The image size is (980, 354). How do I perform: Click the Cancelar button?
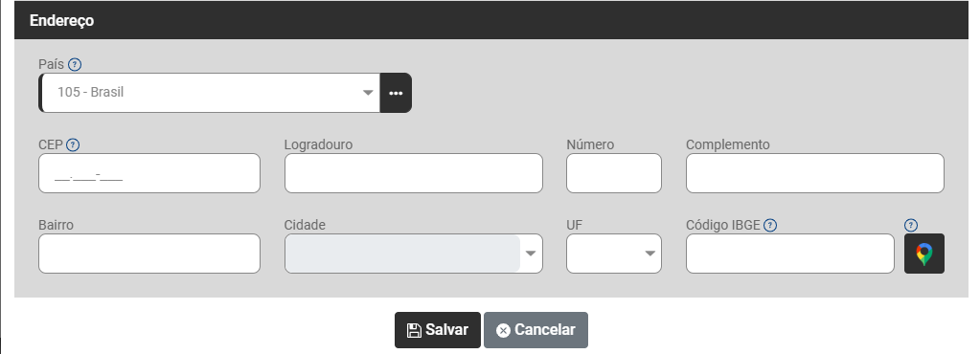(x=536, y=330)
